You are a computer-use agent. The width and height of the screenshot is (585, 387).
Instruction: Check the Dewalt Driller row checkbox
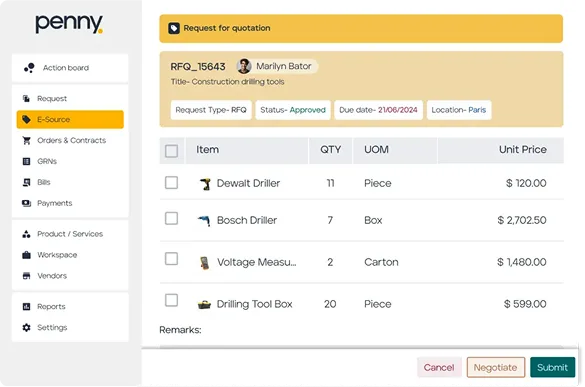click(x=171, y=182)
